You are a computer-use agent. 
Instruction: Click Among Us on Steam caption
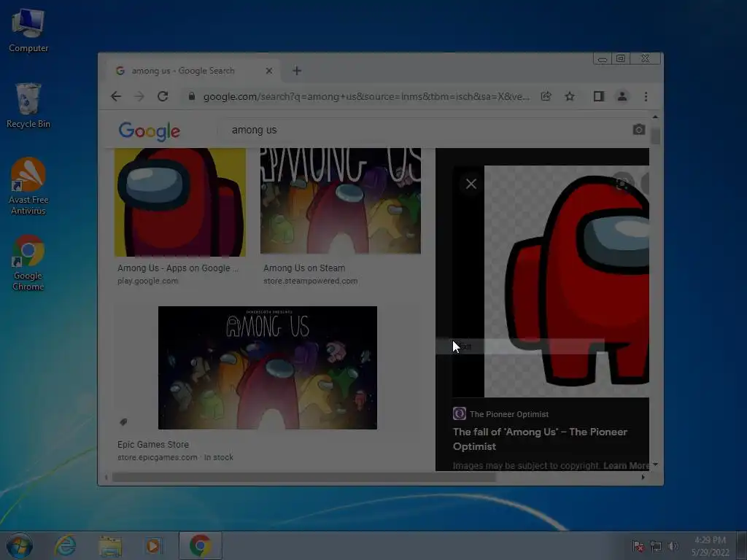pyautogui.click(x=304, y=268)
